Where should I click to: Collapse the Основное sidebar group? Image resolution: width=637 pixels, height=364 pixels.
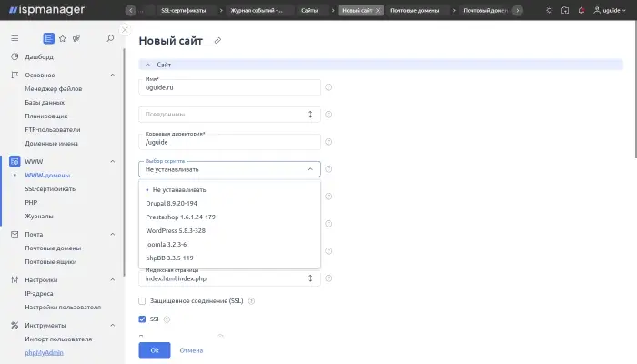pyautogui.click(x=112, y=75)
